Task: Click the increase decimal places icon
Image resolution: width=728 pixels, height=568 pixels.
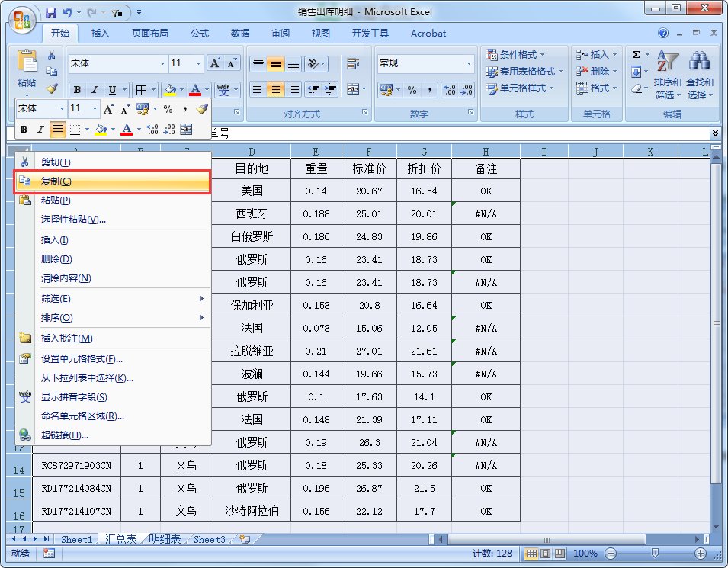Action: [450, 89]
